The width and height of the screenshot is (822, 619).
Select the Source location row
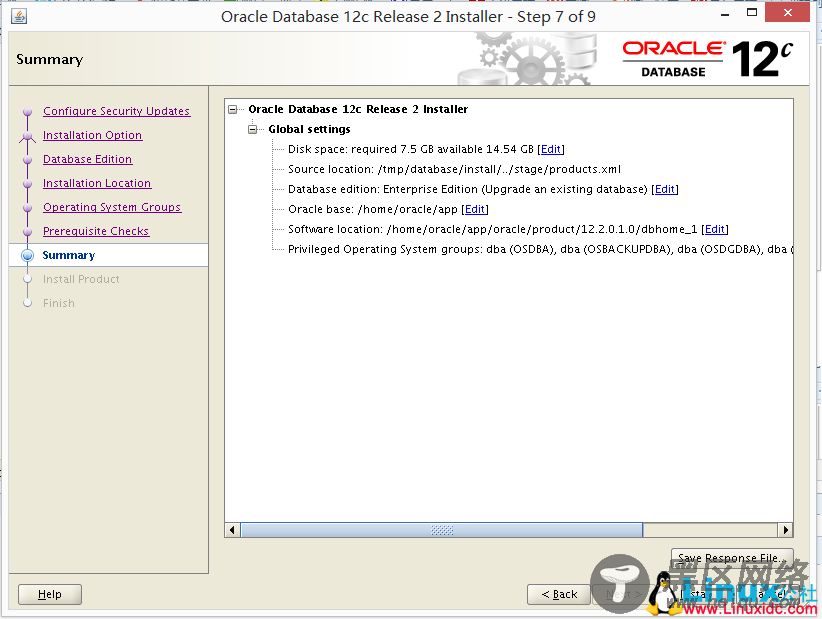[455, 169]
